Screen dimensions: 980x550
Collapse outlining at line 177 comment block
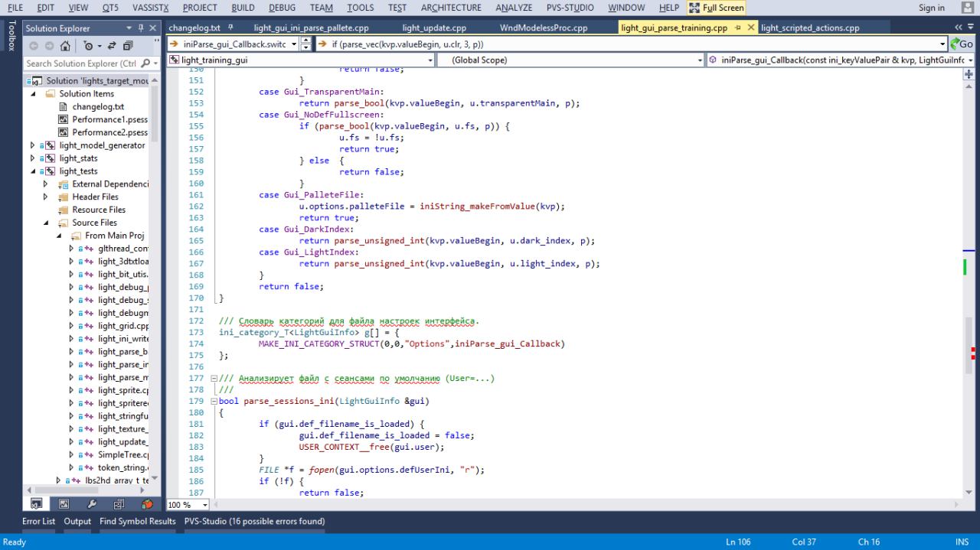click(214, 378)
